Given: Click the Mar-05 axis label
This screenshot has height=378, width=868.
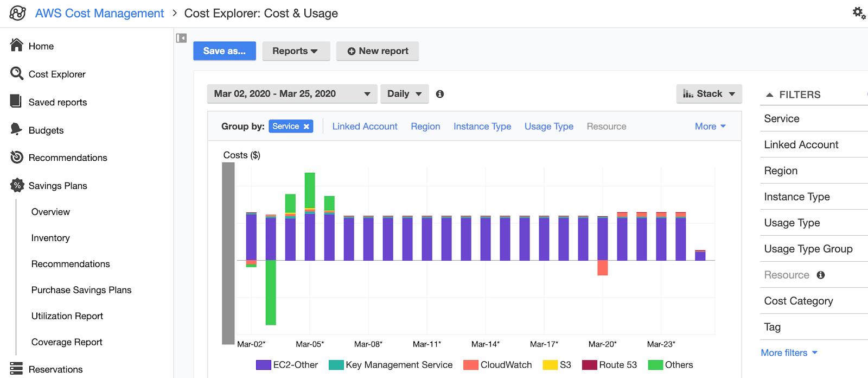Looking at the screenshot, I should 310,344.
